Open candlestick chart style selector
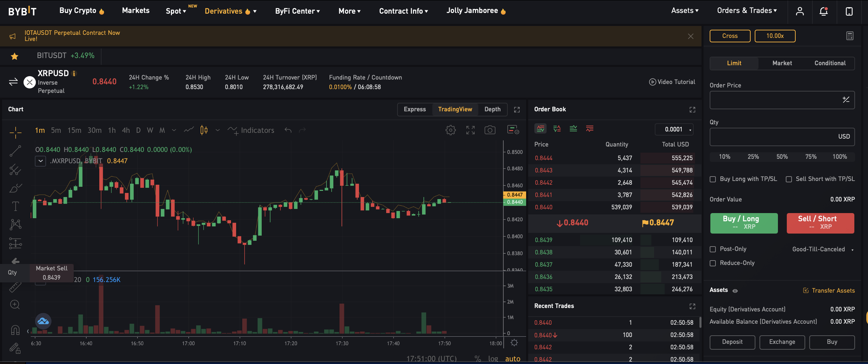This screenshot has width=868, height=364. point(204,130)
